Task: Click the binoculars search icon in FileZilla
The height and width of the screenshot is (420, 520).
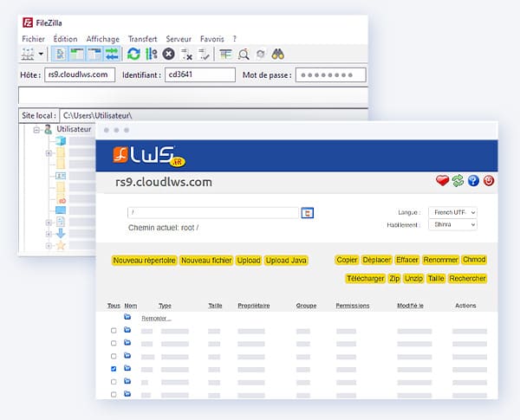Action: pos(278,54)
